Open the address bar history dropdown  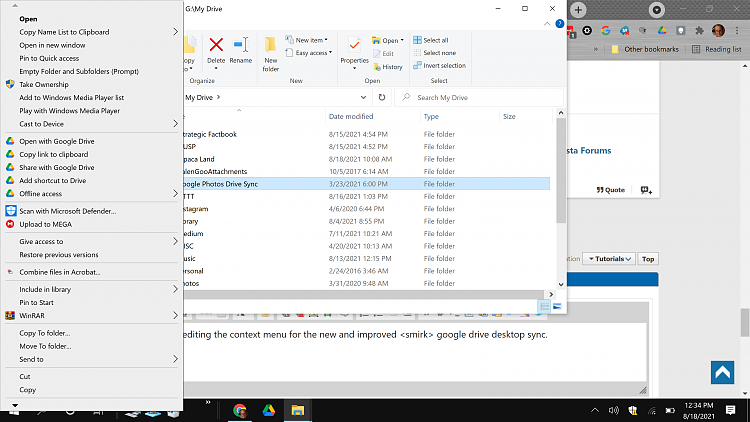(363, 97)
